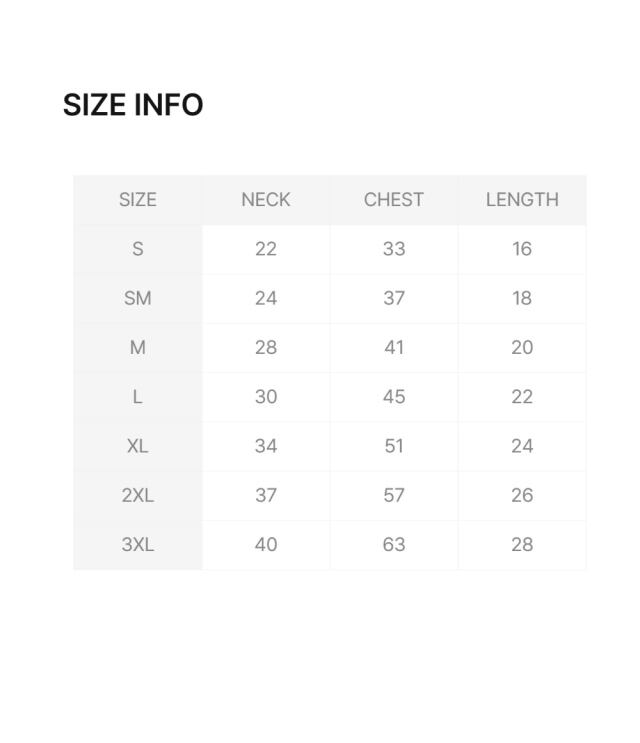The image size is (640, 743).
Task: Select the 3XL size row label
Action: click(x=138, y=545)
